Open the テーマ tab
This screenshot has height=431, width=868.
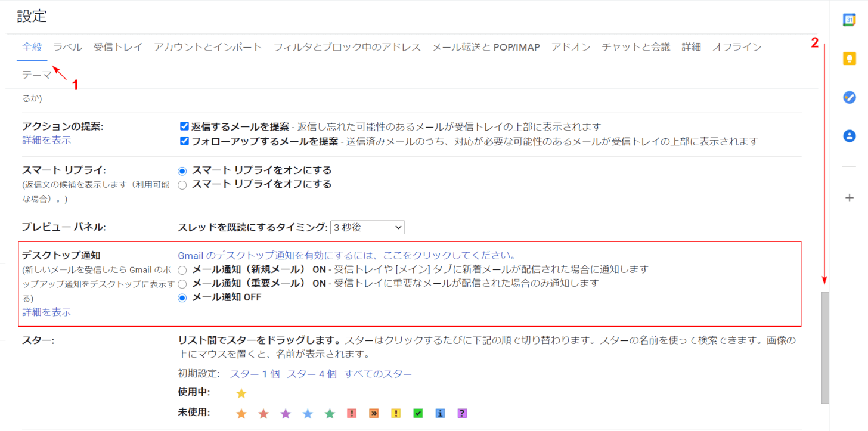coord(36,75)
